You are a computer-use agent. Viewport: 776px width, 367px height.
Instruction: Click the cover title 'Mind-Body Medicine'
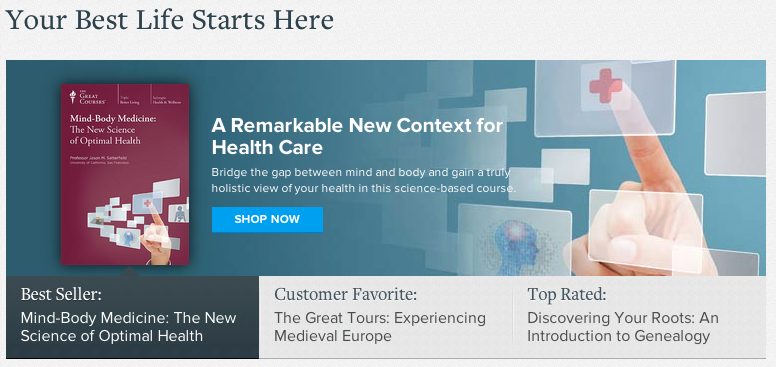tap(113, 118)
